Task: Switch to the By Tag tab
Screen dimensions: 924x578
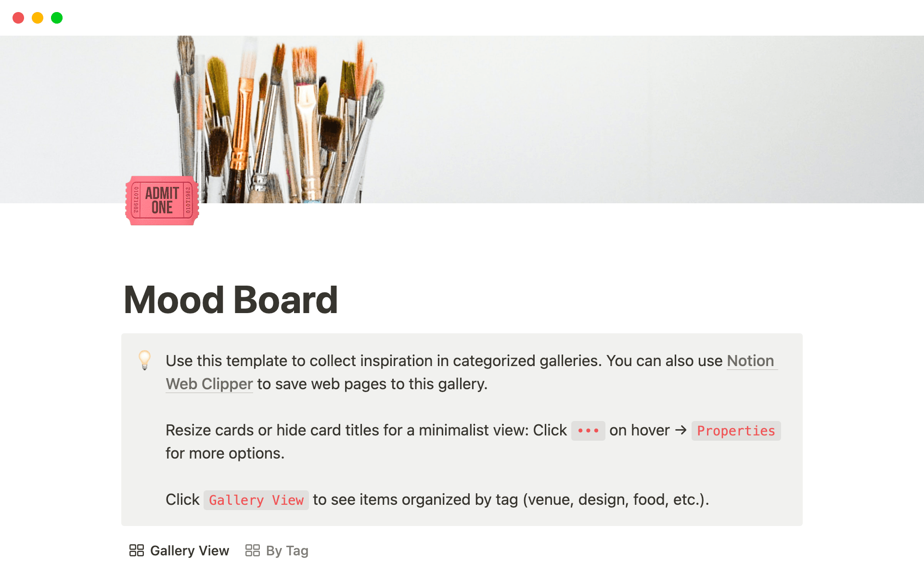Action: (287, 551)
